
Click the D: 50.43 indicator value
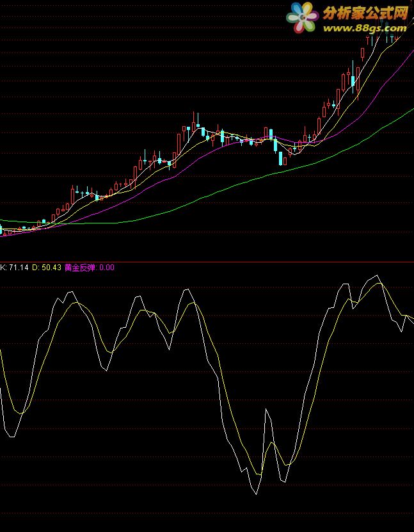click(x=47, y=268)
